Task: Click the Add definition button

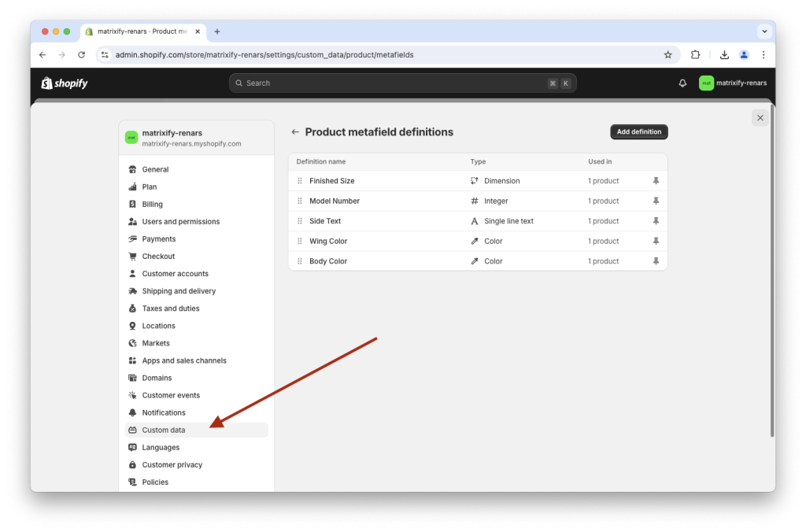Action: click(x=638, y=131)
